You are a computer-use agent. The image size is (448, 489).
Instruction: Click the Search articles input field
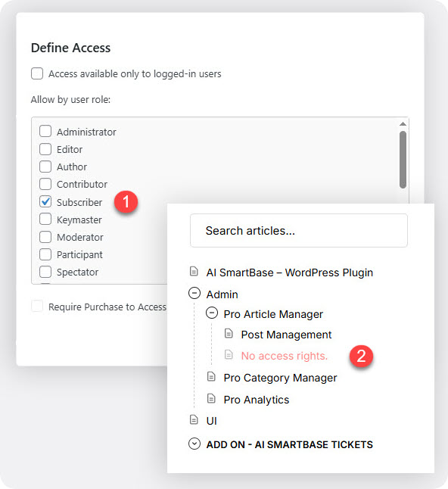click(x=299, y=230)
